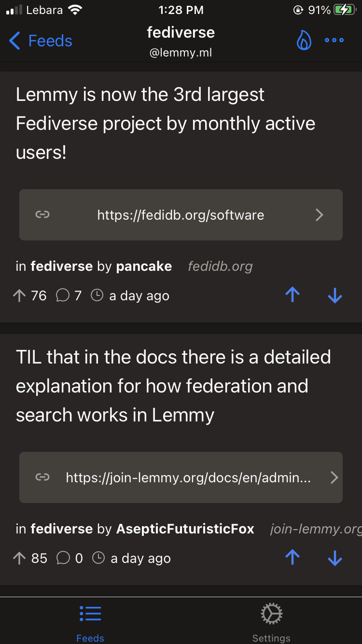Tap the flame sort icon in header
This screenshot has width=362, height=644.
[304, 41]
